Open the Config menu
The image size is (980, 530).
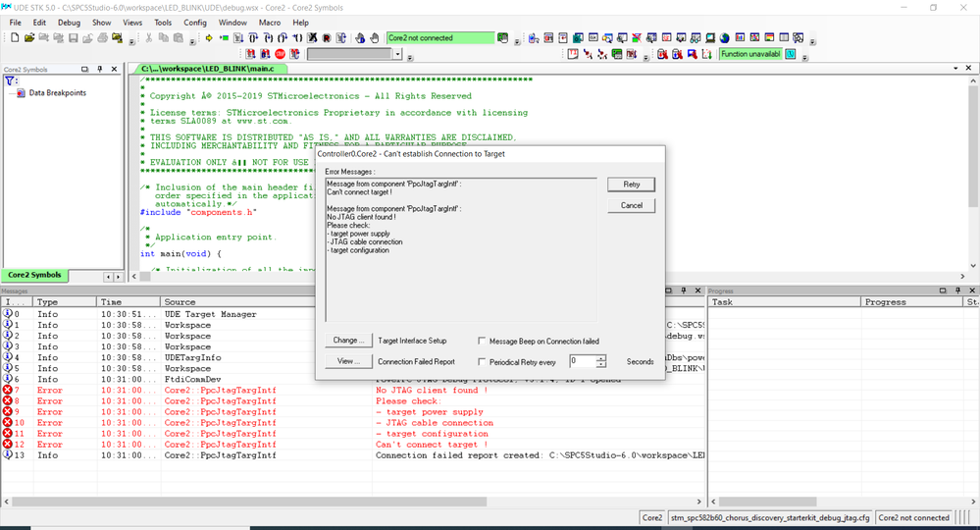coord(195,23)
